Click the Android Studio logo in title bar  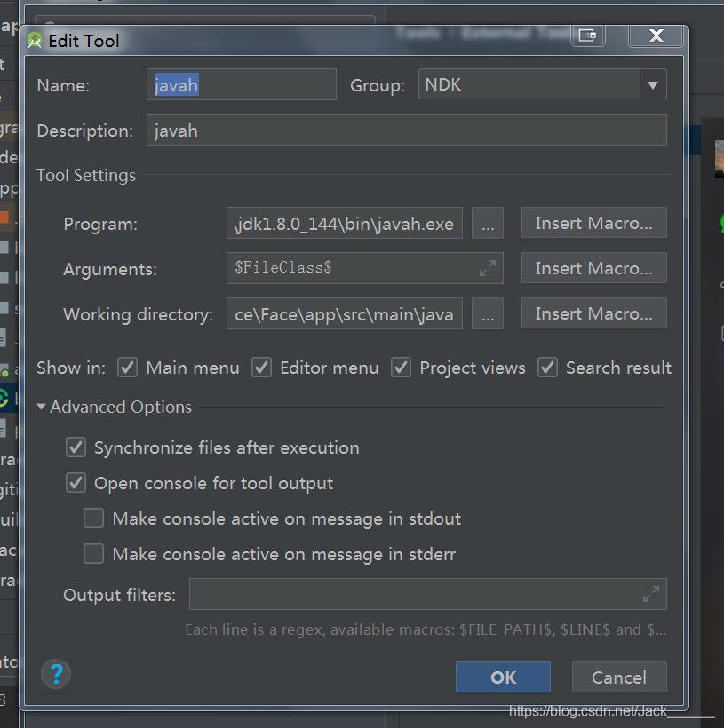[x=35, y=41]
